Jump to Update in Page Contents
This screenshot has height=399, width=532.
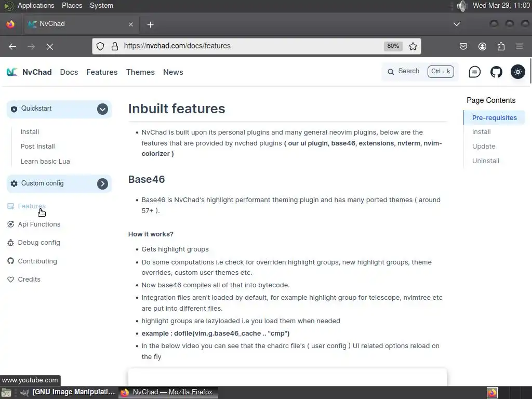pyautogui.click(x=484, y=146)
